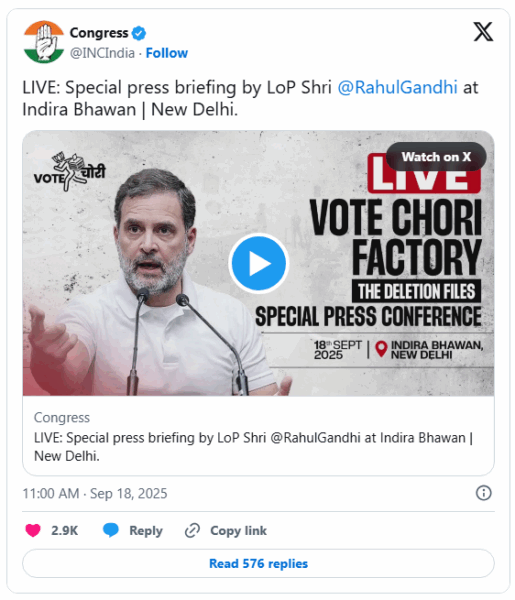Click the reply speech bubble icon

click(x=111, y=530)
